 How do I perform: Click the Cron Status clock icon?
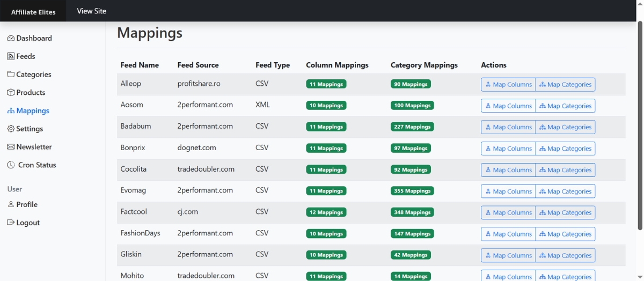pyautogui.click(x=11, y=165)
